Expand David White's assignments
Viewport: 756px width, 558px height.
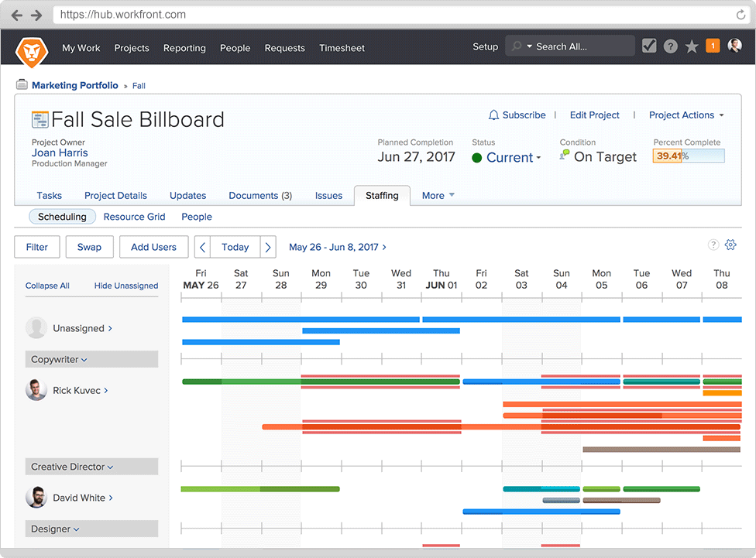pos(111,498)
